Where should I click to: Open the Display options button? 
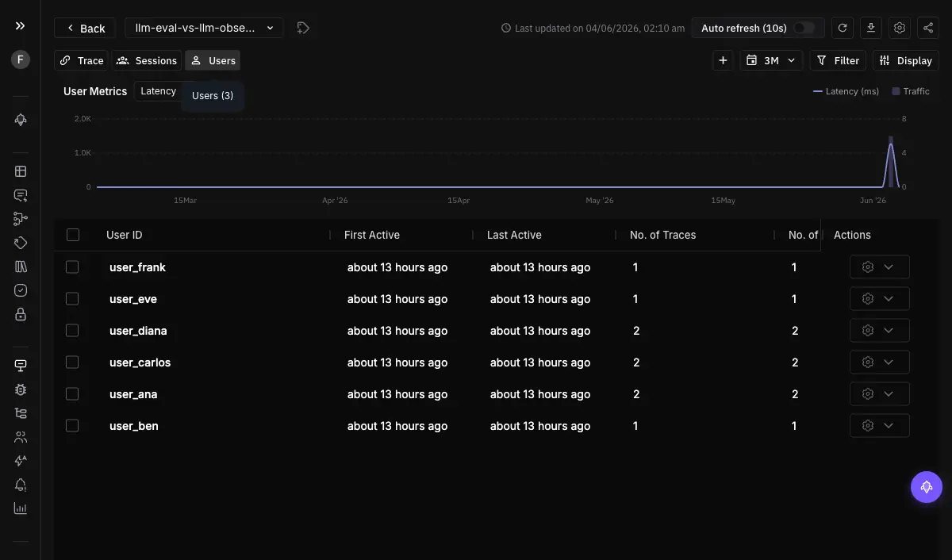point(906,60)
